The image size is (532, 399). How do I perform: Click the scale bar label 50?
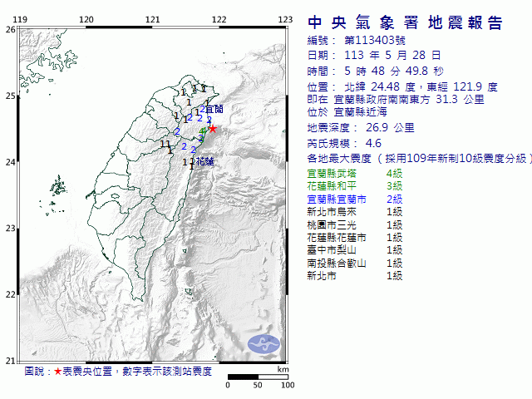pos(258,385)
